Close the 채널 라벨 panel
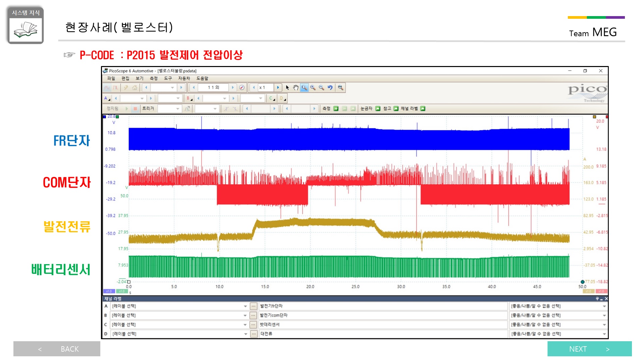 pos(606,299)
